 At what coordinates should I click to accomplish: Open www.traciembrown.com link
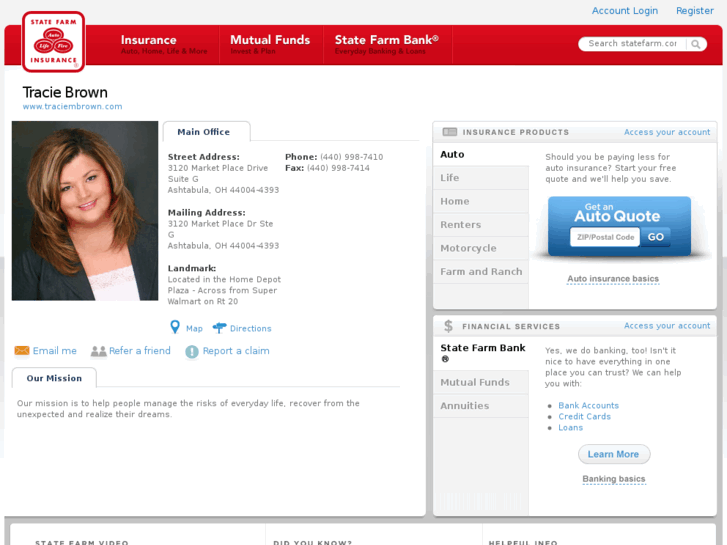click(72, 106)
